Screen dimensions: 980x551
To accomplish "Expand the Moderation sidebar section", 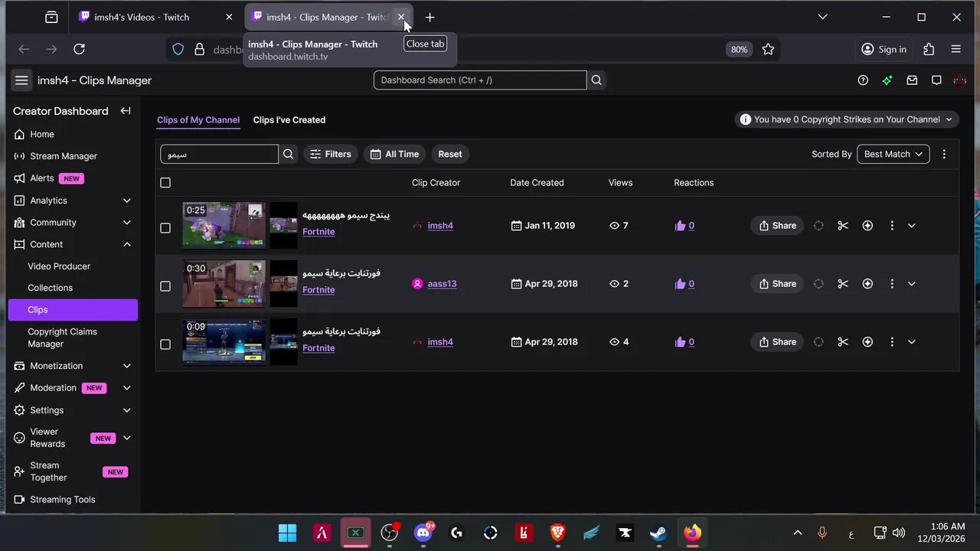I will (127, 388).
